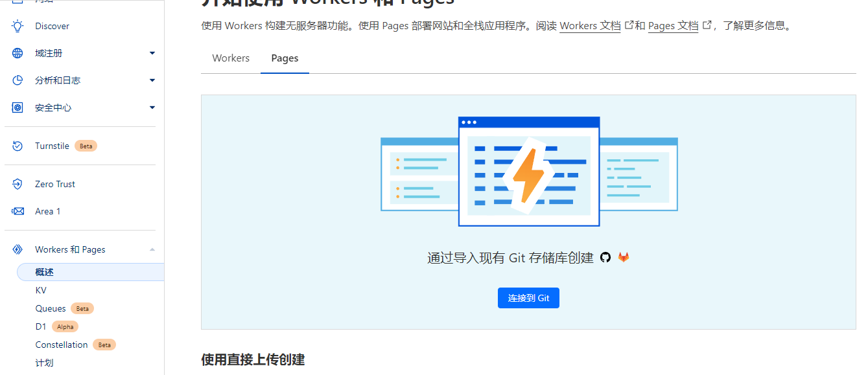Image resolution: width=868 pixels, height=375 pixels.
Task: Click the 使用直接上传创建 heading
Action: (x=253, y=359)
